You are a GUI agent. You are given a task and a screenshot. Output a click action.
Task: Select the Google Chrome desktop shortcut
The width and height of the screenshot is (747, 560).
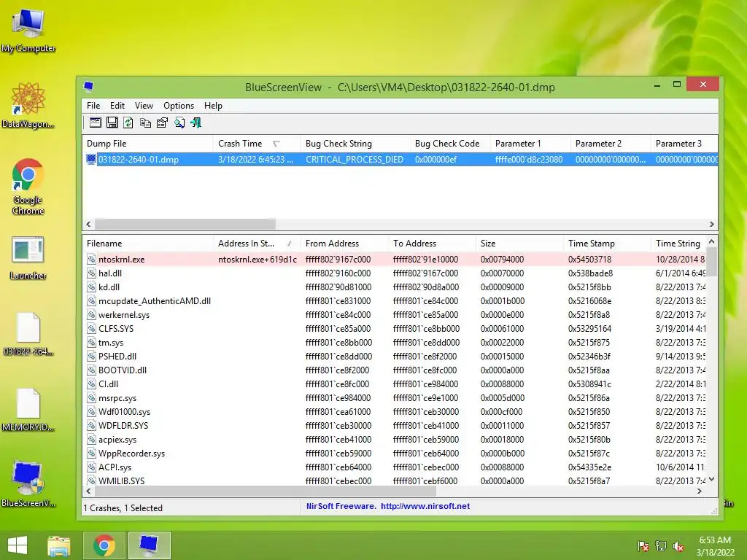pos(28,186)
